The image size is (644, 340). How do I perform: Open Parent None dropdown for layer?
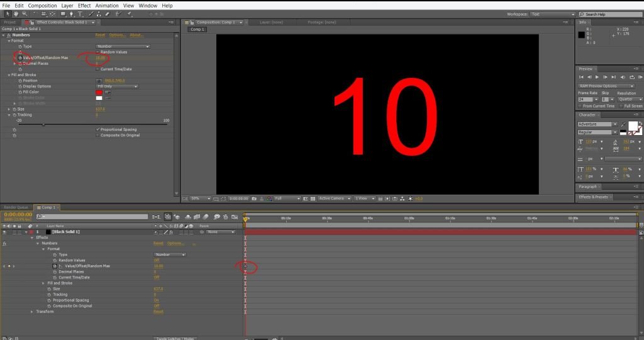[x=221, y=232]
